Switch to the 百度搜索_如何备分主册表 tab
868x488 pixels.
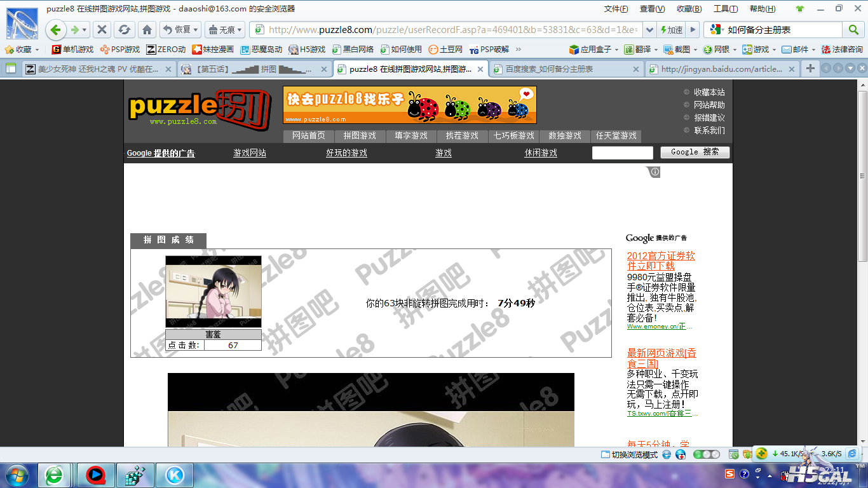coord(566,69)
